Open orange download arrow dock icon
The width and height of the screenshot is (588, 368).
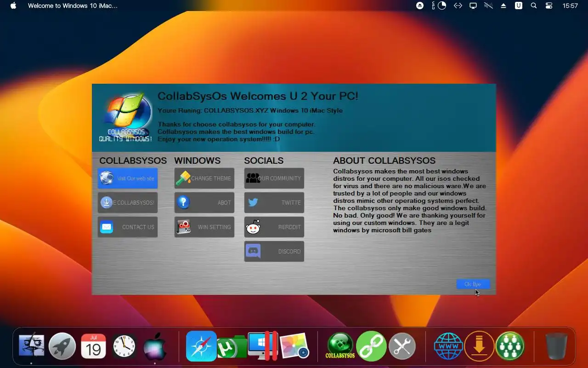pos(479,346)
